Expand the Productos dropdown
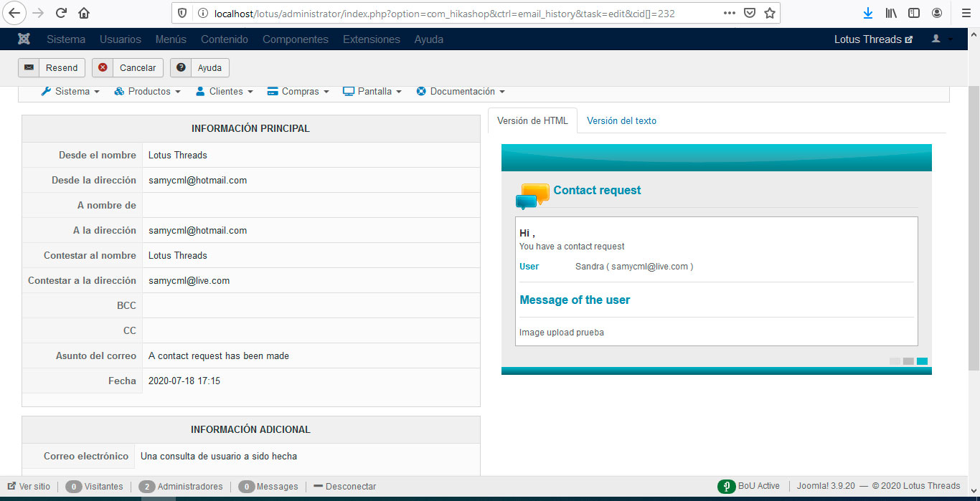This screenshot has width=980, height=501. (148, 91)
